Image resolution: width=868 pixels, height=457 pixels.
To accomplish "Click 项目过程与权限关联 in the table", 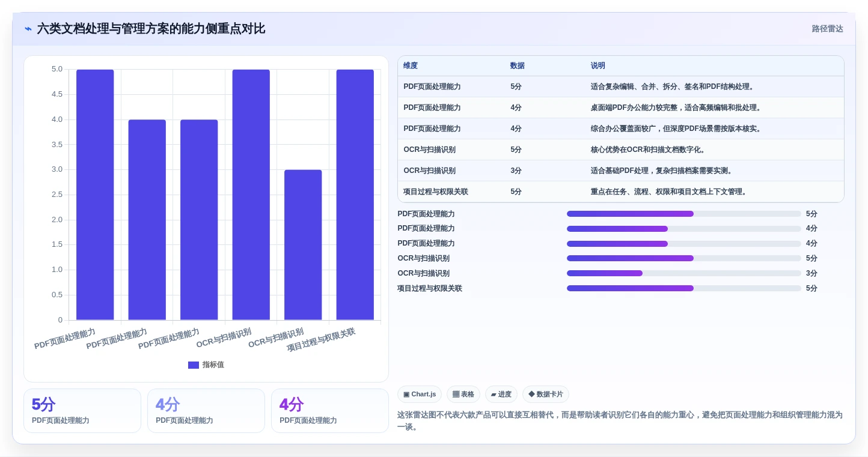I will pos(436,192).
